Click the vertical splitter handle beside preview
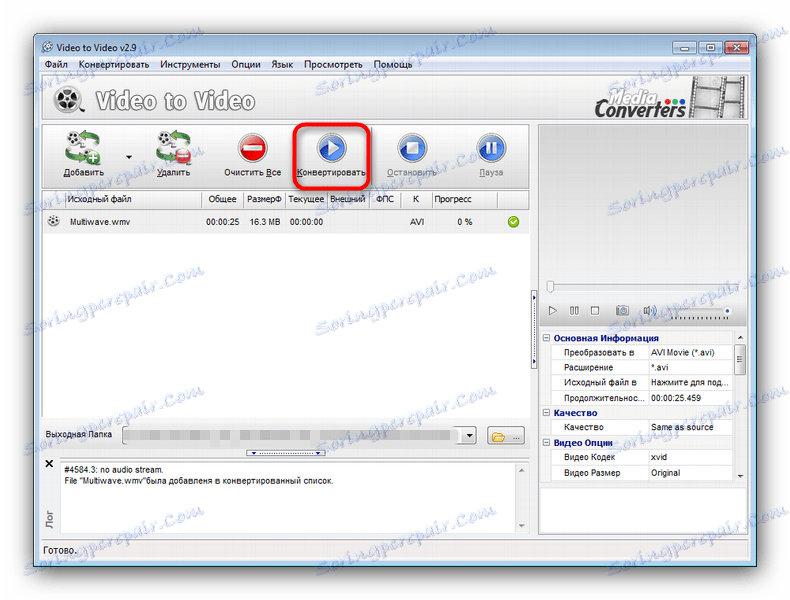The image size is (790, 600). 534,330
